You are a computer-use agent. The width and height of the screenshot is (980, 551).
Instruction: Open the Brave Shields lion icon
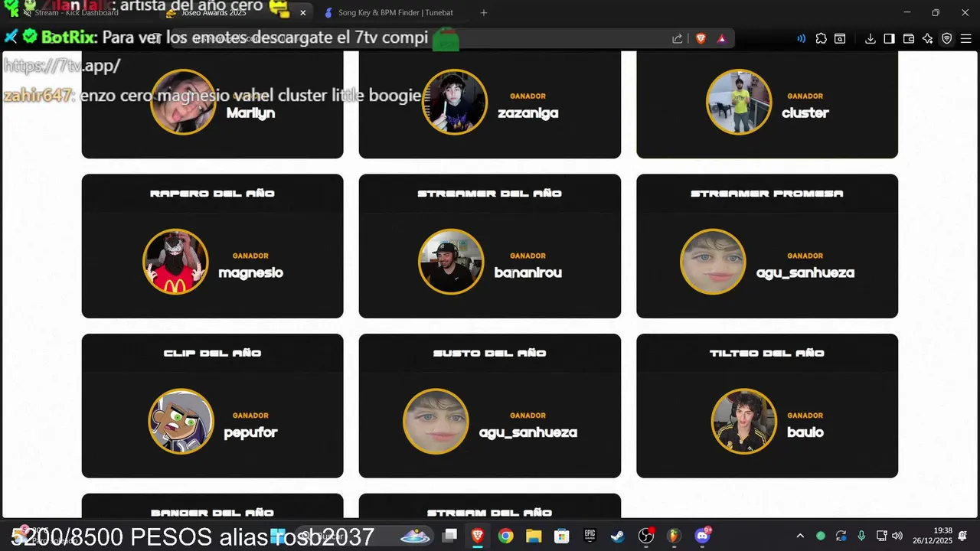[701, 38]
